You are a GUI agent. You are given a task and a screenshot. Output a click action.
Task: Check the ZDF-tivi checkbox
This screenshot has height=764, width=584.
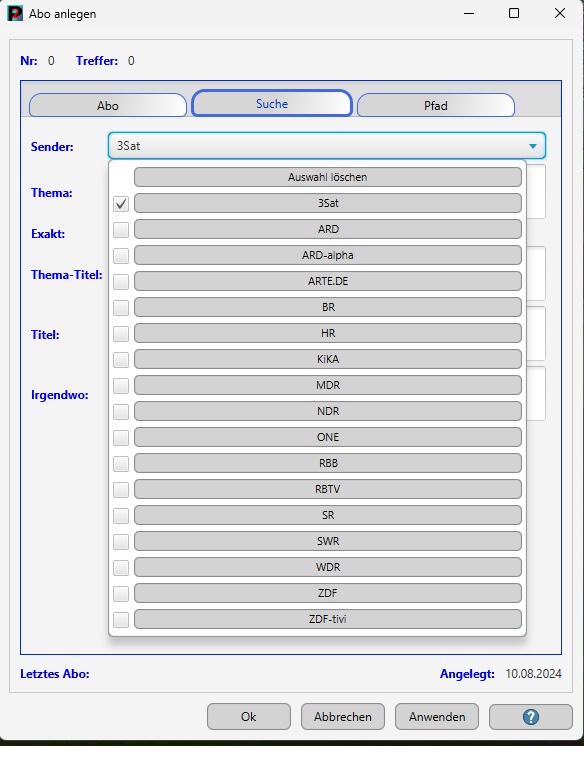121,619
